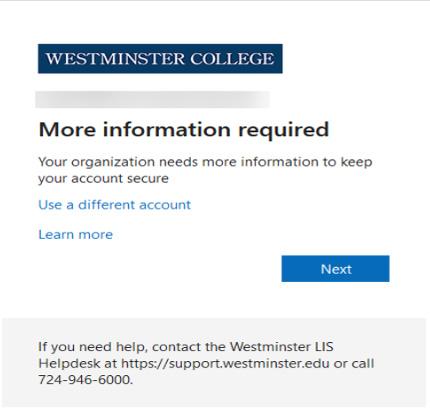Click the word information in the heading
The width and height of the screenshot is (430, 410).
pos(167,129)
